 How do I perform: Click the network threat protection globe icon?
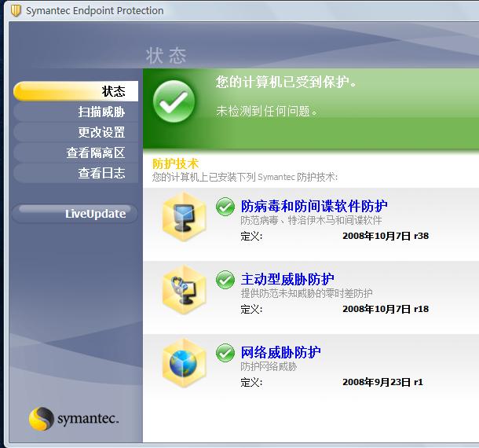point(184,363)
